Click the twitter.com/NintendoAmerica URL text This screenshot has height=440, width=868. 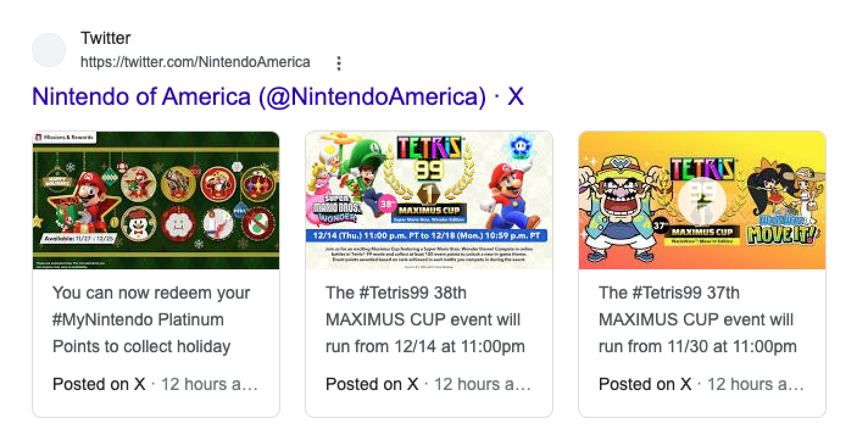tap(195, 62)
